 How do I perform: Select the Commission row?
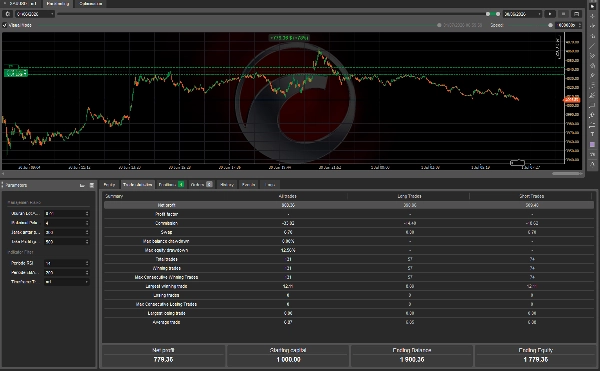click(x=349, y=223)
